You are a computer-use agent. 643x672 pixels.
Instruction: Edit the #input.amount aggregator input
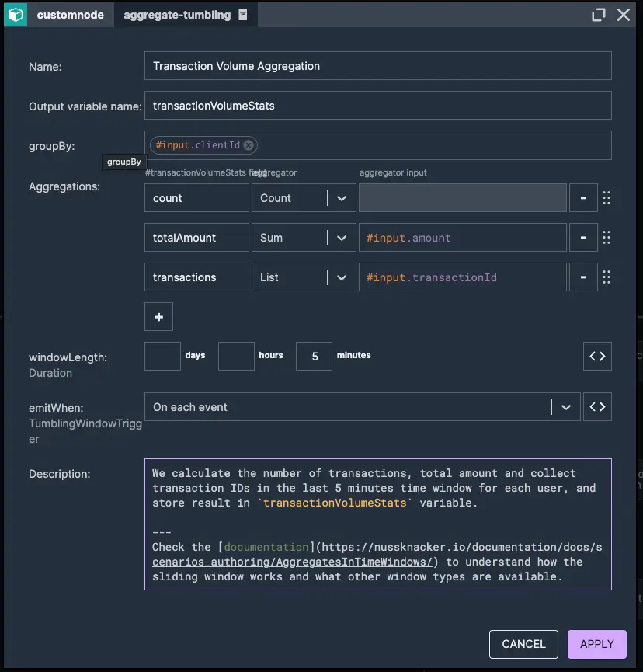(463, 238)
